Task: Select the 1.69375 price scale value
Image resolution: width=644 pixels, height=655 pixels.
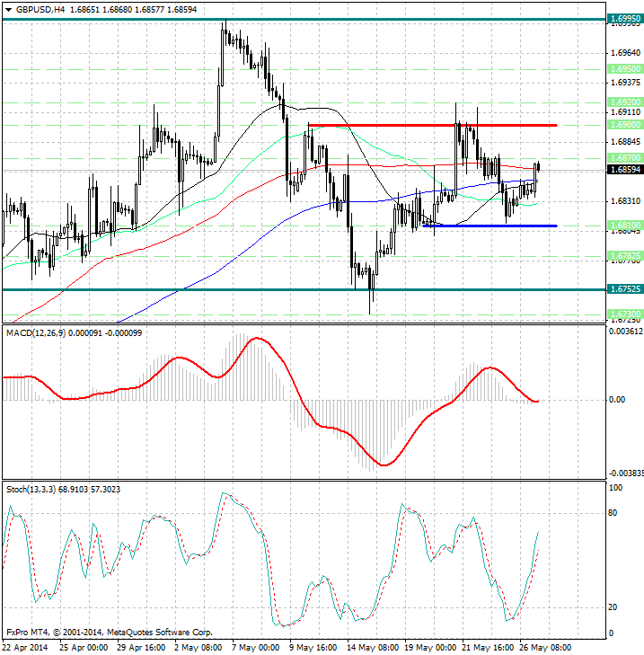Action: coord(625,83)
